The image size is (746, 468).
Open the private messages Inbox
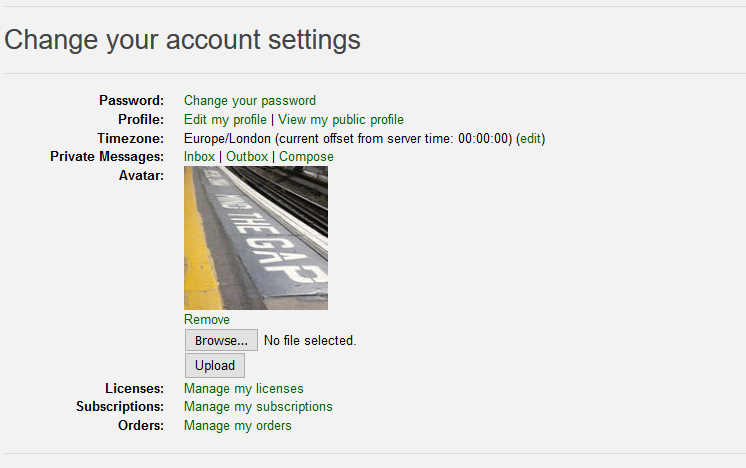tap(199, 156)
